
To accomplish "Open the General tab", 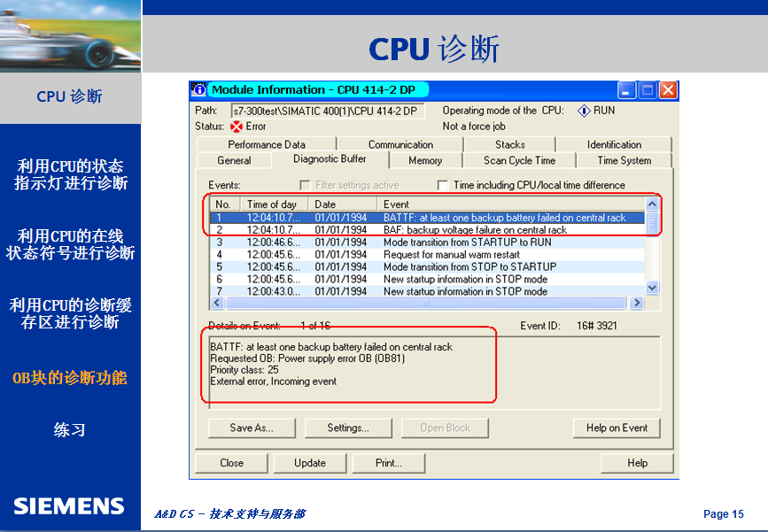I will [234, 160].
